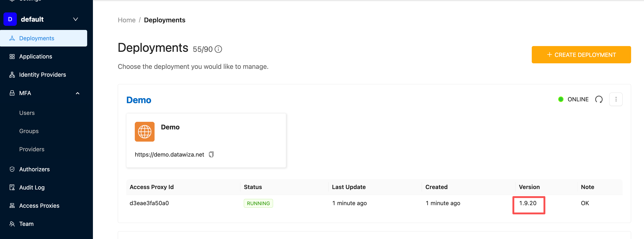Click the Authorizers shield icon
This screenshot has height=239, width=644.
coord(12,169)
